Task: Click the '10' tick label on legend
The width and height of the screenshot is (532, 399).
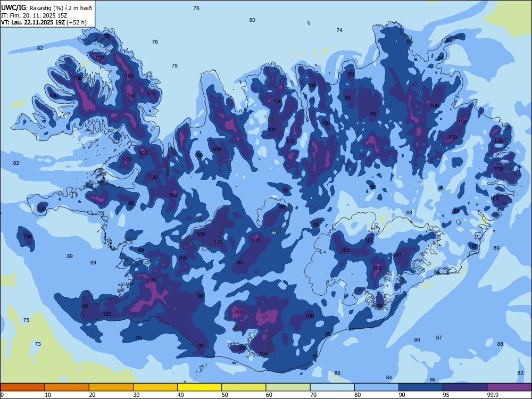Action: [x=48, y=395]
